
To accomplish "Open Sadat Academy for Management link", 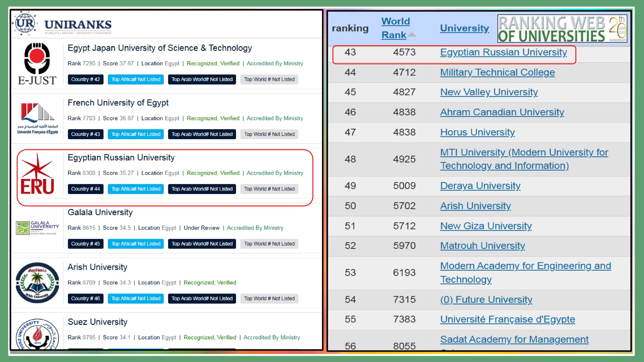I will click(x=514, y=339).
